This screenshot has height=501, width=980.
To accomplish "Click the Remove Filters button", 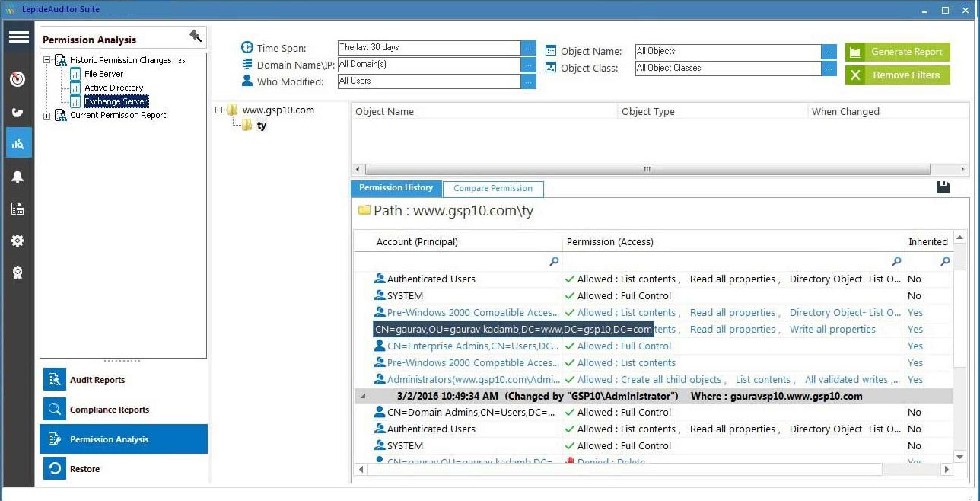I will pyautogui.click(x=897, y=75).
